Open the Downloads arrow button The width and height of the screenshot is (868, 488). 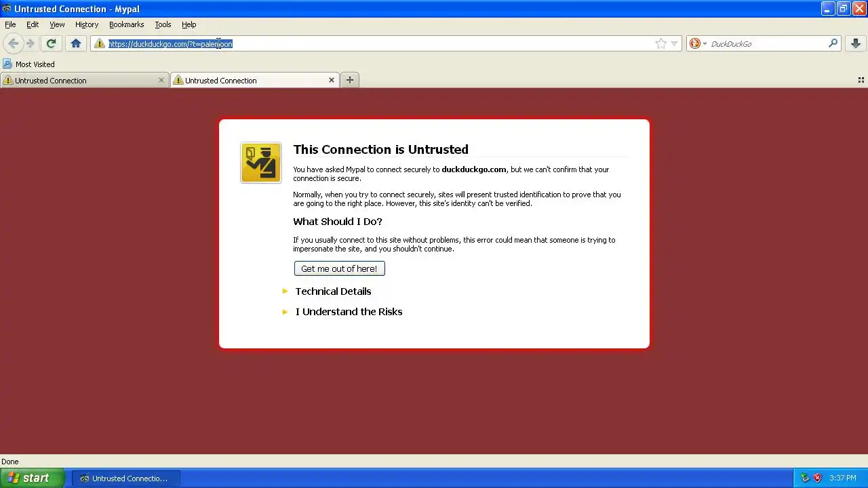pos(856,43)
